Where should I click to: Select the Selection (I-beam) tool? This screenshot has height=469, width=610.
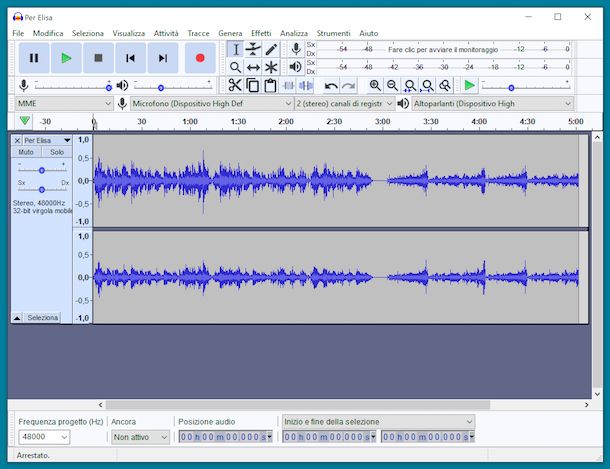235,49
